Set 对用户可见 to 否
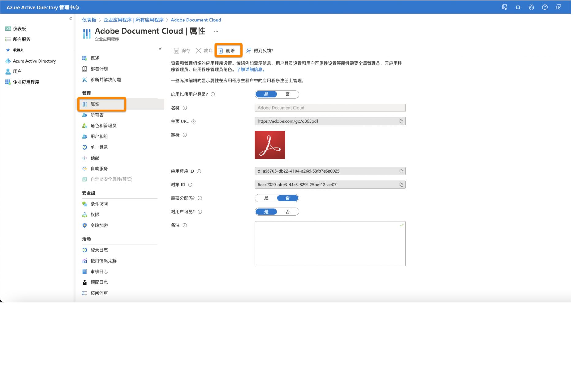The width and height of the screenshot is (588, 369). point(288,211)
